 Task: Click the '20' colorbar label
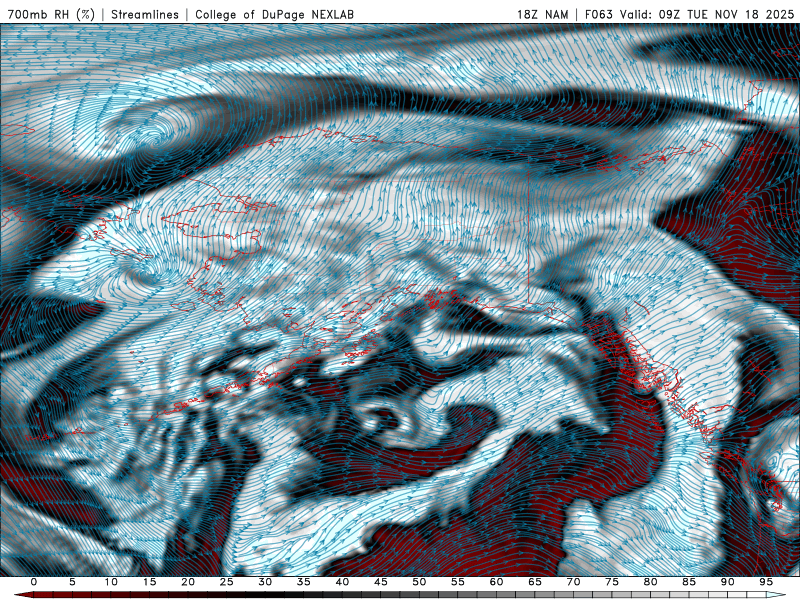(x=188, y=582)
